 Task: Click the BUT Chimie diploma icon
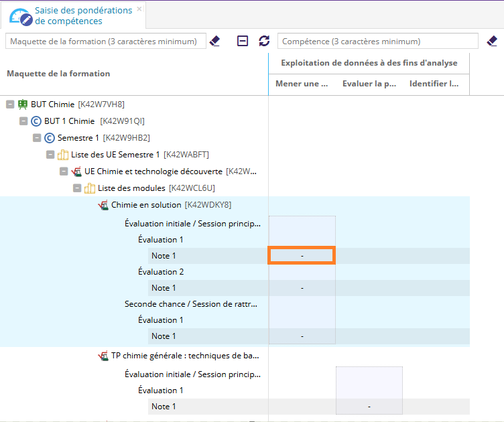point(23,104)
